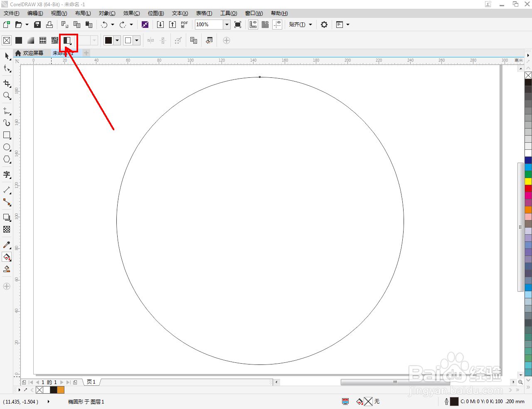Open the 文件(F) menu

[x=11, y=13]
